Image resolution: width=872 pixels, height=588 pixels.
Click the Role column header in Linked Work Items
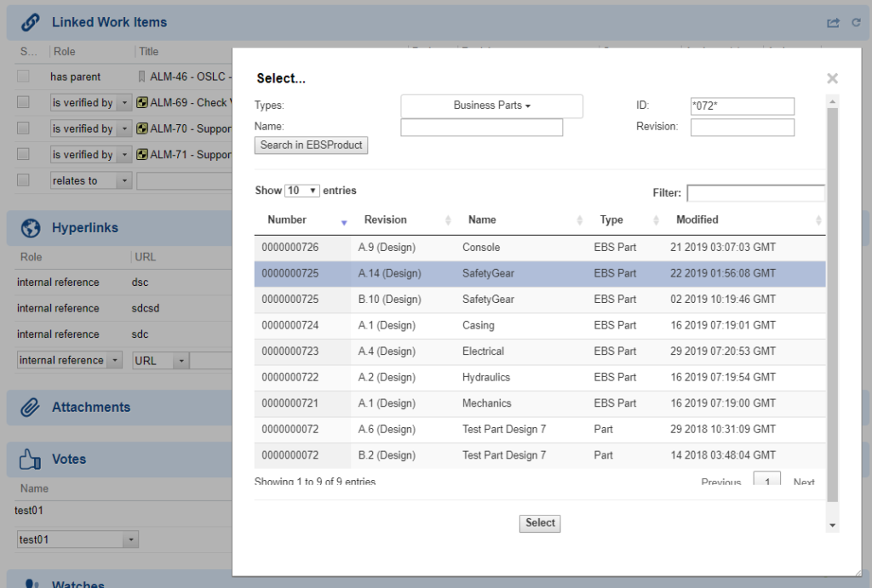(x=64, y=52)
